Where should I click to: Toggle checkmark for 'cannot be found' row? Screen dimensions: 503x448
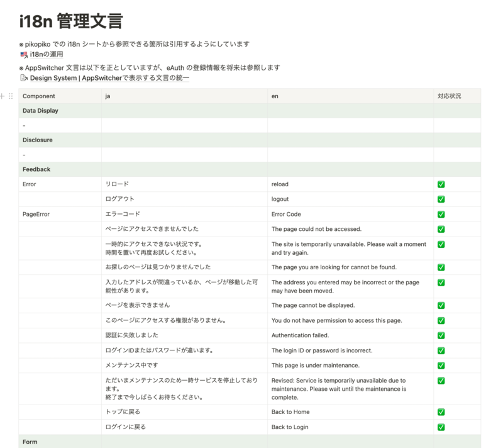(x=441, y=267)
